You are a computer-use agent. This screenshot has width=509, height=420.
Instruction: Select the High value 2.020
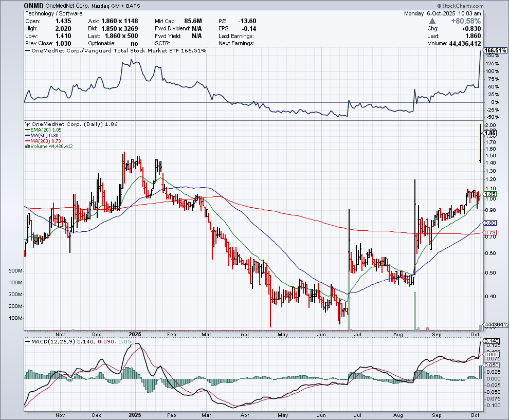tap(63, 29)
